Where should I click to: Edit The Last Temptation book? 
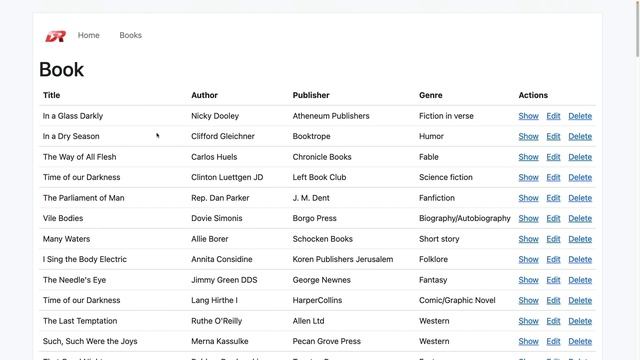pos(553,321)
